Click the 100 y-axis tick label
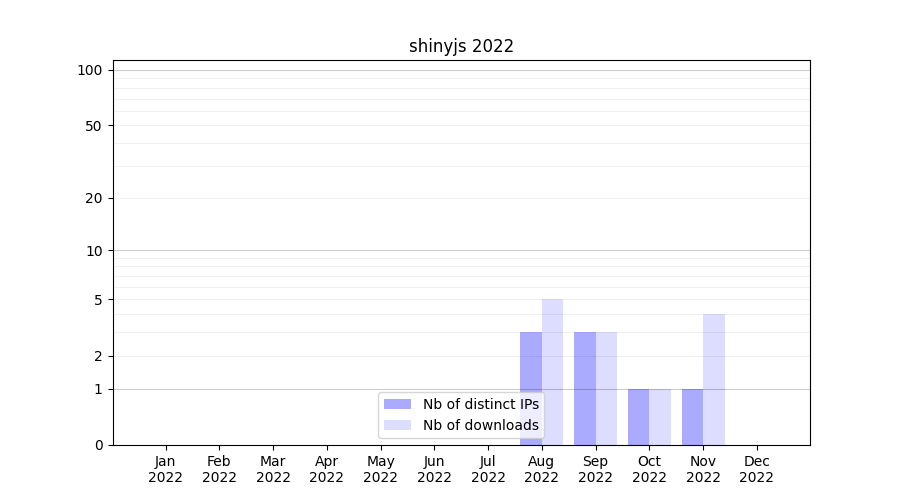Image resolution: width=900 pixels, height=500 pixels. coord(90,70)
